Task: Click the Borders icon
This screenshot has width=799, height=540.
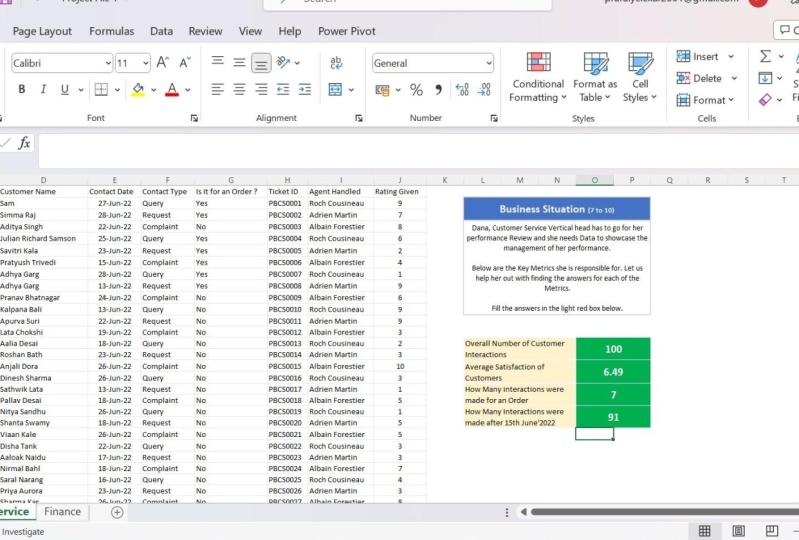Action: point(101,90)
